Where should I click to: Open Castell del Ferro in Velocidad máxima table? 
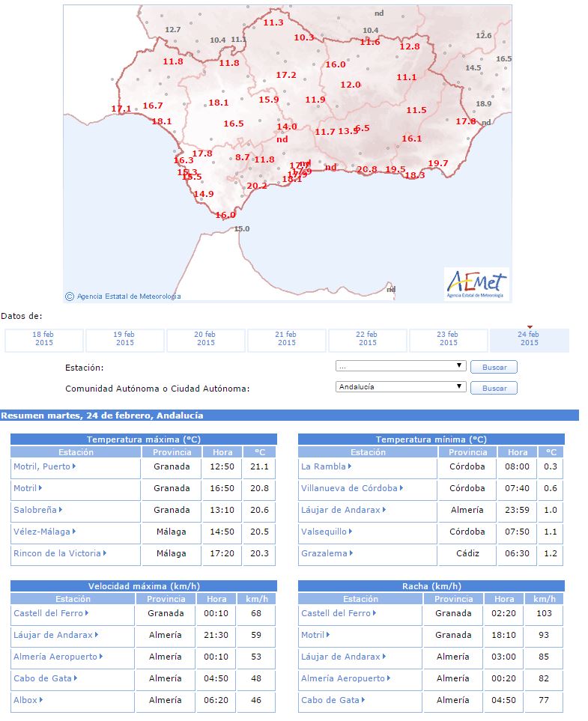pyautogui.click(x=46, y=613)
